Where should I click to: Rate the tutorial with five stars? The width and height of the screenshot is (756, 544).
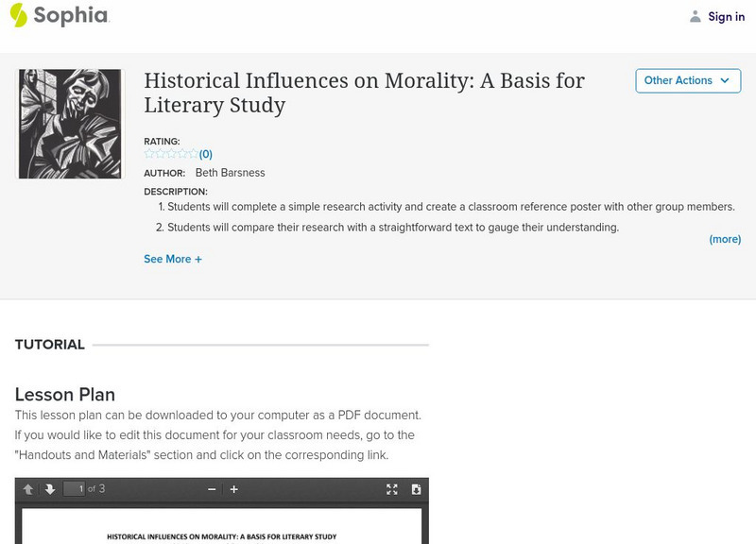(193, 154)
